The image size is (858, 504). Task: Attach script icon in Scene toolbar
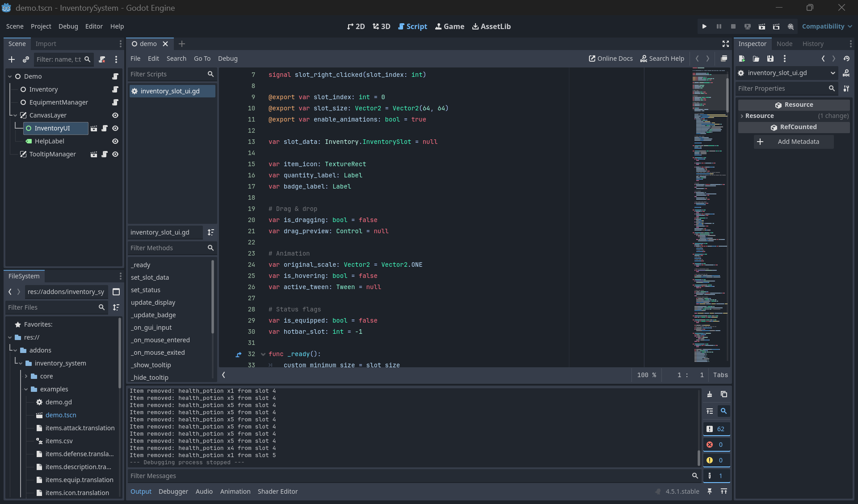tap(102, 59)
